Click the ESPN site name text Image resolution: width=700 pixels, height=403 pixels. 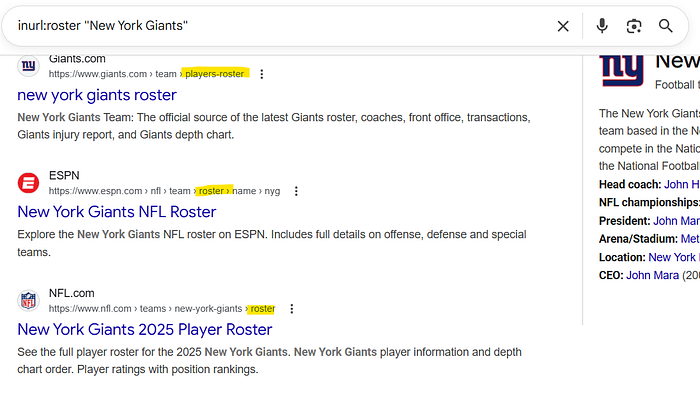(64, 176)
